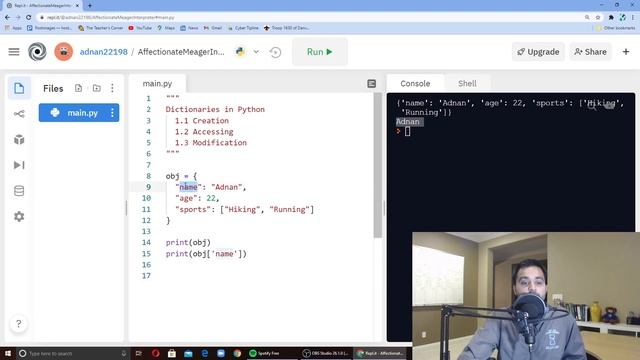Open the adnan22198 profile link
This screenshot has height=360, width=640.
click(104, 52)
